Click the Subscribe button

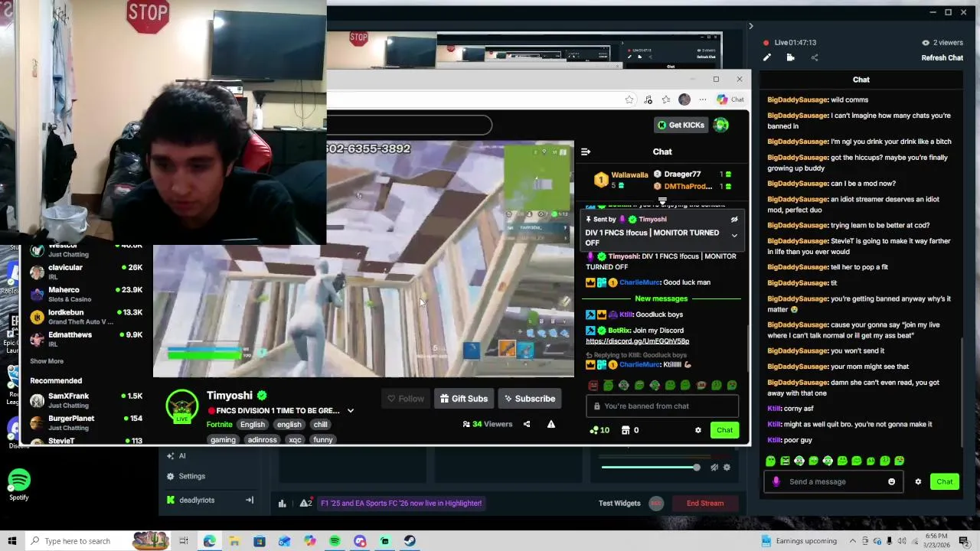coord(528,398)
